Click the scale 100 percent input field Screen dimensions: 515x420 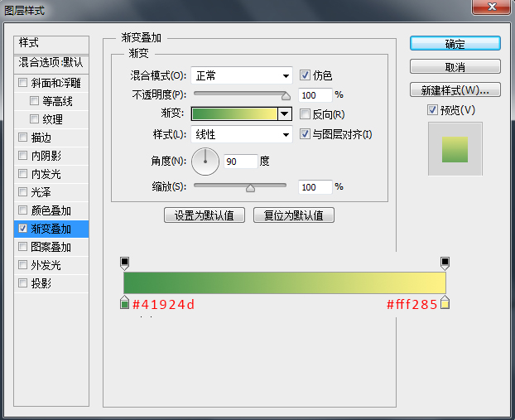[x=315, y=187]
